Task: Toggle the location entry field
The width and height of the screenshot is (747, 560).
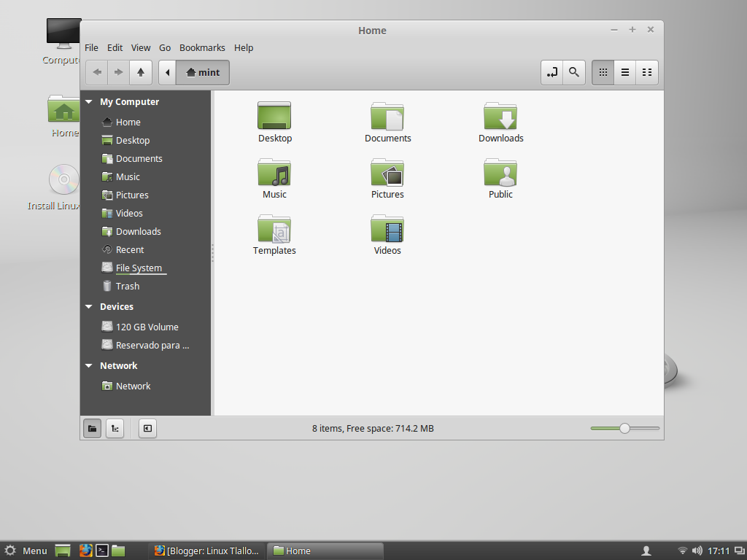Action: (551, 72)
